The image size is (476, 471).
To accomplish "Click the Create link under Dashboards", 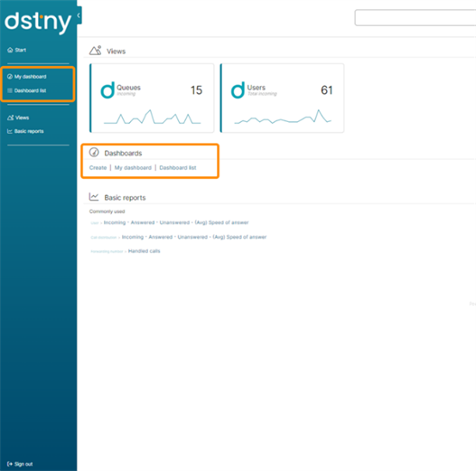I will [x=98, y=168].
